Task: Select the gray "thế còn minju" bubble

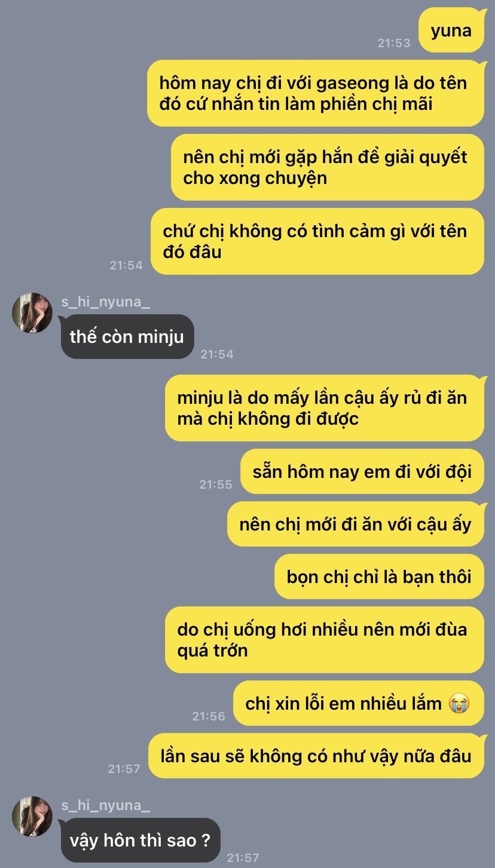Action: click(127, 336)
